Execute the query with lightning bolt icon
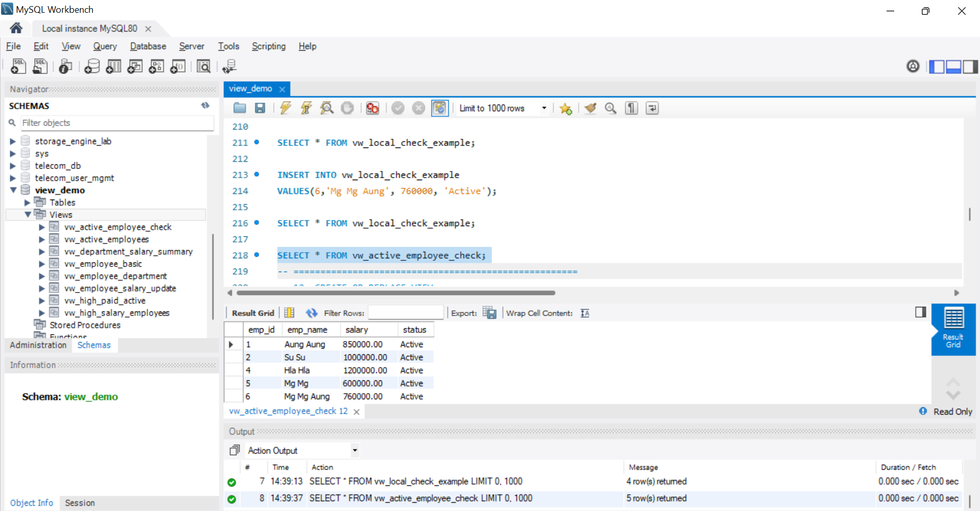Screen dimensions: 980x511 tap(286, 108)
